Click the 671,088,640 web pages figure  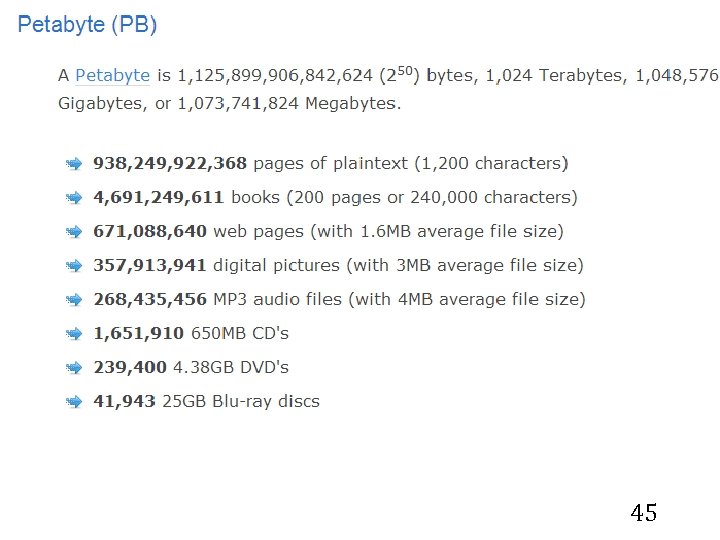(x=150, y=231)
